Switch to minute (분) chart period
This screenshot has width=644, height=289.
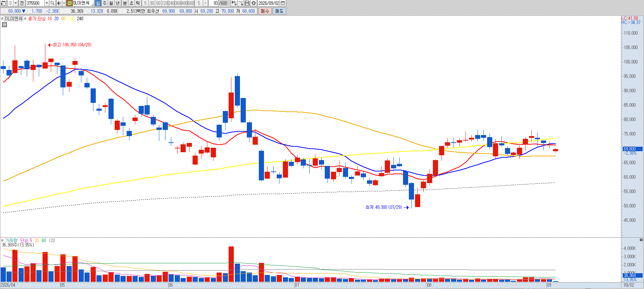(x=125, y=3)
